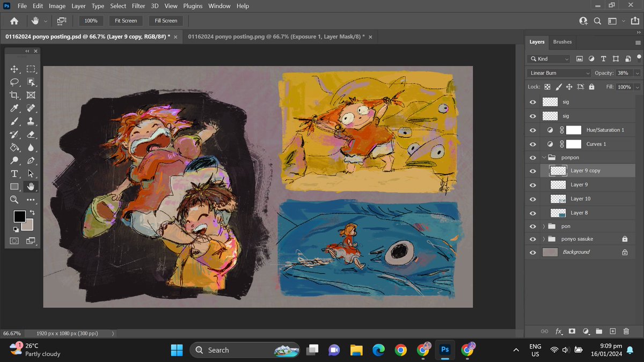The height and width of the screenshot is (362, 644).
Task: Hide the Curves 1 layer
Action: (x=533, y=144)
